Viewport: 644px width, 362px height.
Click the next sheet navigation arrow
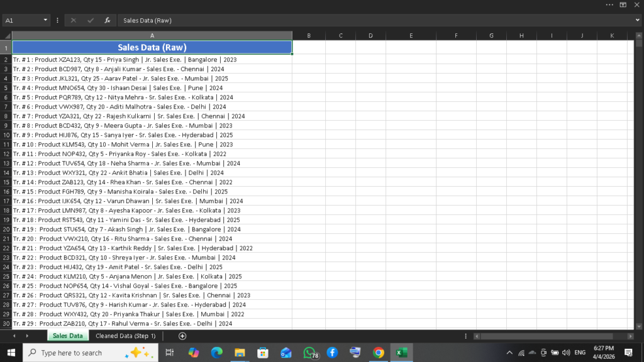(27, 336)
